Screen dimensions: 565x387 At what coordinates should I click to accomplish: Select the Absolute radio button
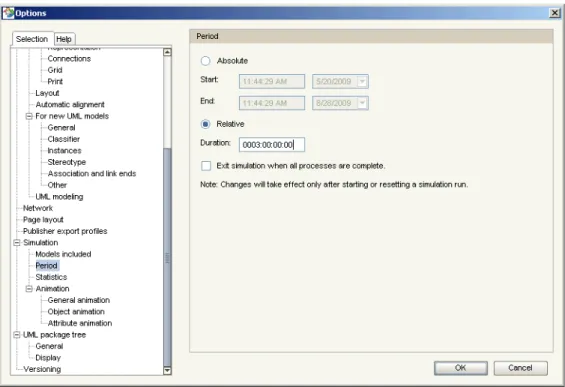point(205,61)
